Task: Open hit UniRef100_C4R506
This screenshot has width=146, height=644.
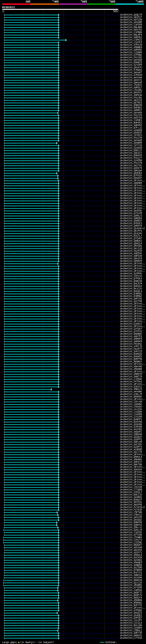Action: (131, 590)
